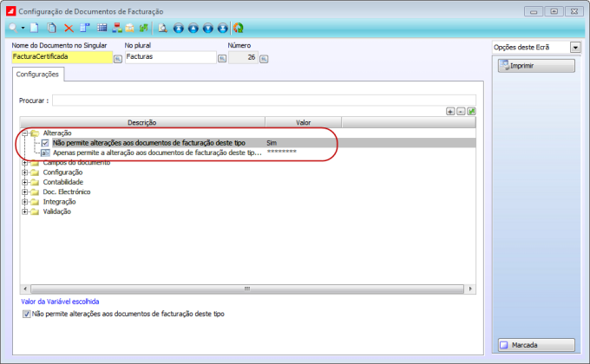Click lookup icon beside Número 26 field

[264, 59]
